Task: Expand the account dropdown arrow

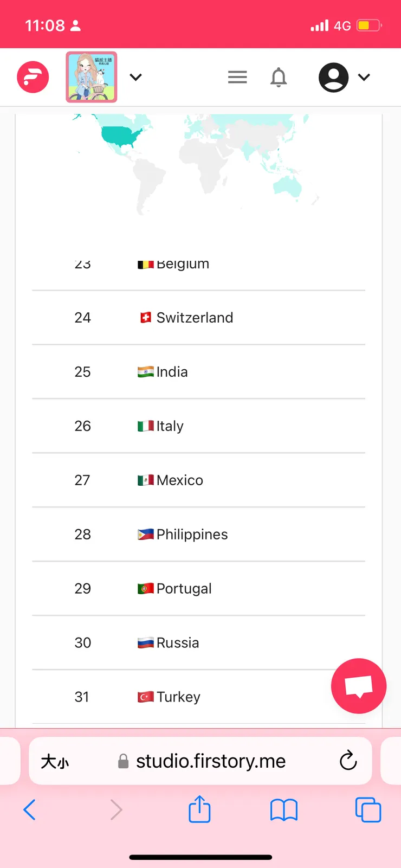Action: point(364,77)
